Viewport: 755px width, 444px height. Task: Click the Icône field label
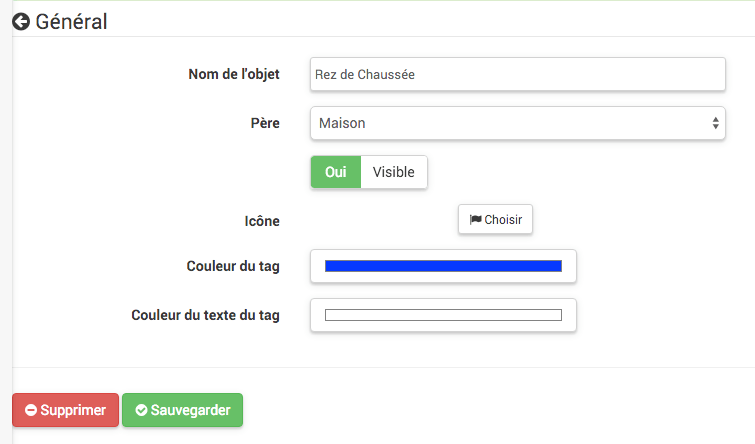coord(262,221)
